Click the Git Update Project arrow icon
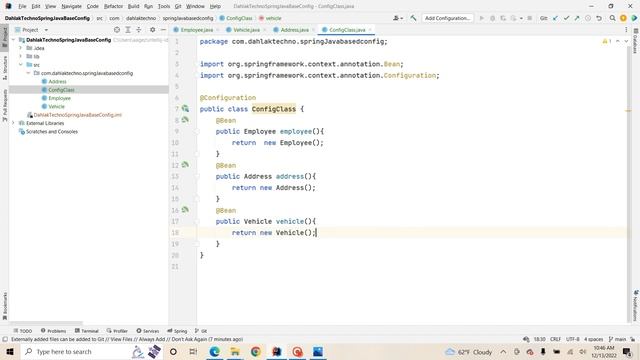This screenshot has width=640, height=360. coord(555,18)
